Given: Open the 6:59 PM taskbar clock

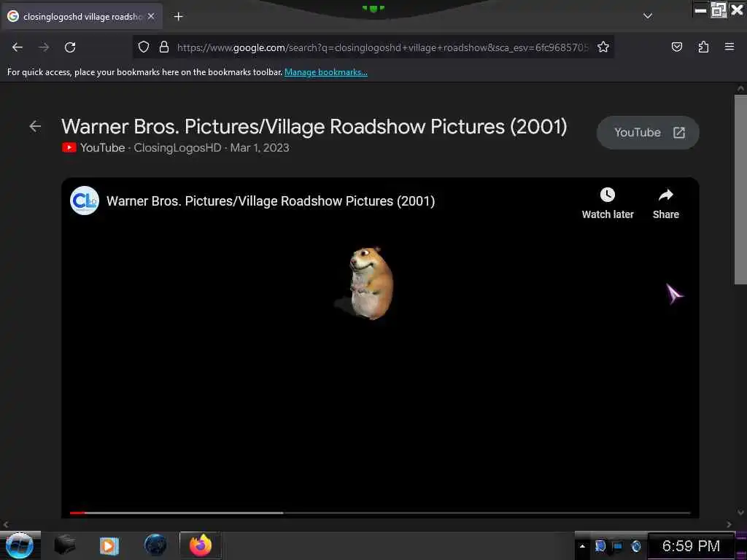Looking at the screenshot, I should click(x=691, y=545).
